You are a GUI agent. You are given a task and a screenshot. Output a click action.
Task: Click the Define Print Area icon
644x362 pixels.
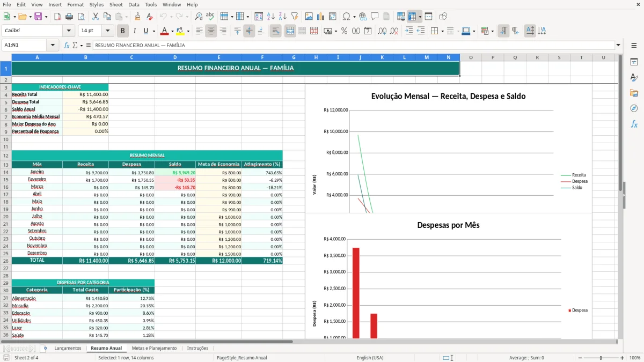click(401, 17)
